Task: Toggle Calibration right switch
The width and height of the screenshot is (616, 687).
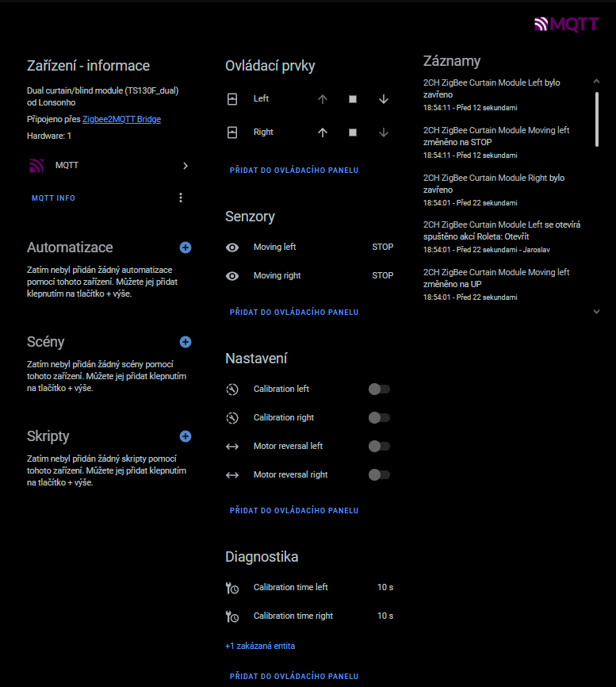Action: click(x=379, y=417)
